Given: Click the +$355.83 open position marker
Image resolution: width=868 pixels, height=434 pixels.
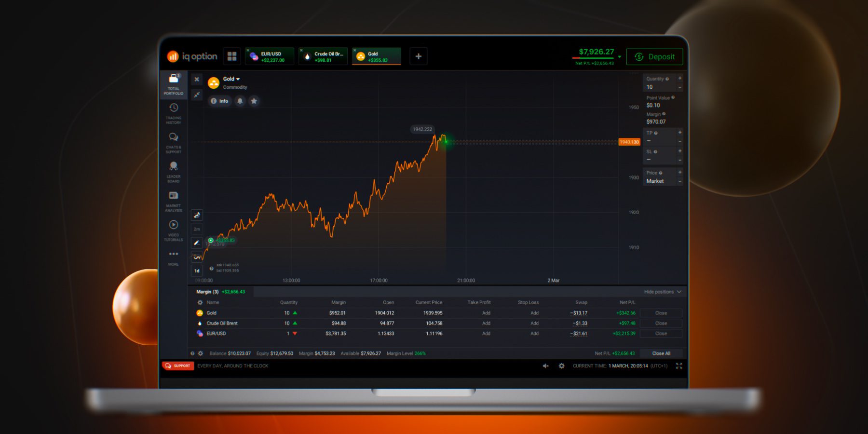Looking at the screenshot, I should [x=221, y=240].
